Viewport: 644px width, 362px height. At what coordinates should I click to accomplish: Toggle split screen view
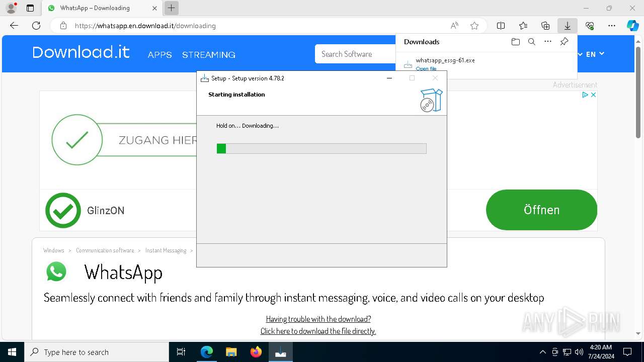coord(501,26)
